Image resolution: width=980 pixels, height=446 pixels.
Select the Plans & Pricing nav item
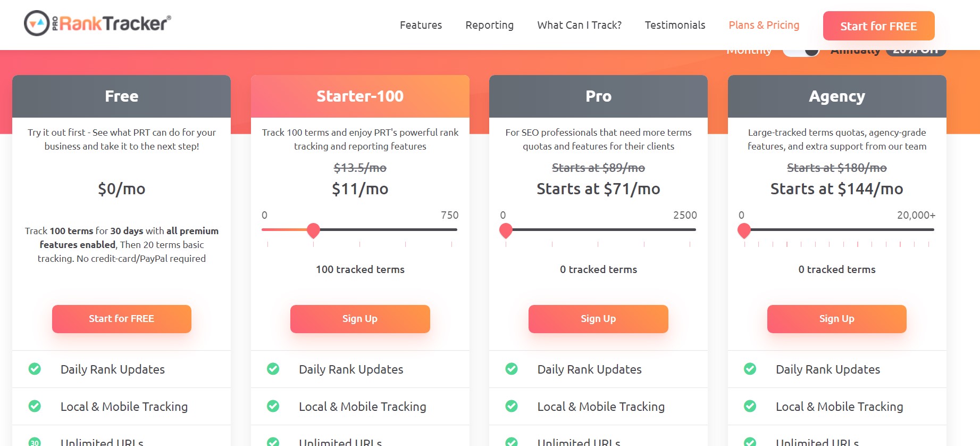(x=764, y=25)
